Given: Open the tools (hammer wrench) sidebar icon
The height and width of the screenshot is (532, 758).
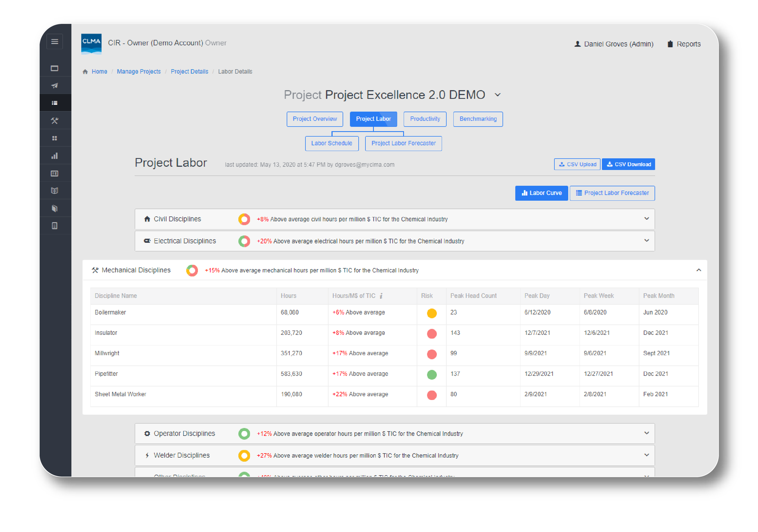Looking at the screenshot, I should [55, 121].
